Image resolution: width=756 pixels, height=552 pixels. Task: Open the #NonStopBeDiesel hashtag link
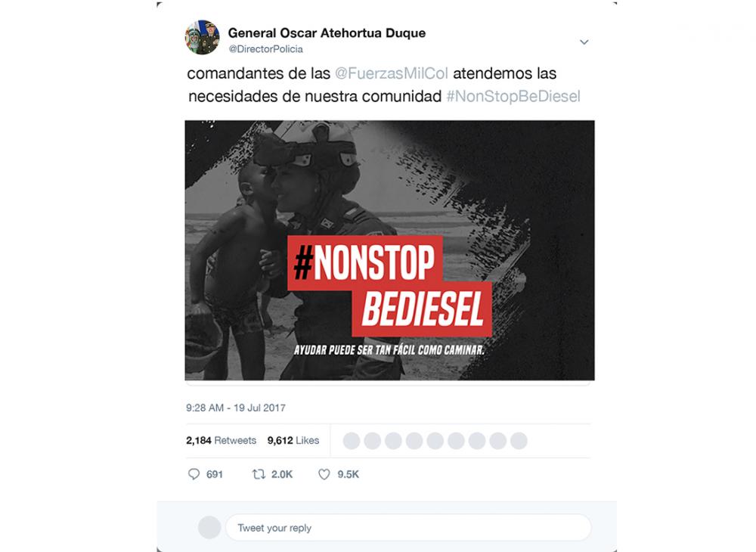coord(513,97)
